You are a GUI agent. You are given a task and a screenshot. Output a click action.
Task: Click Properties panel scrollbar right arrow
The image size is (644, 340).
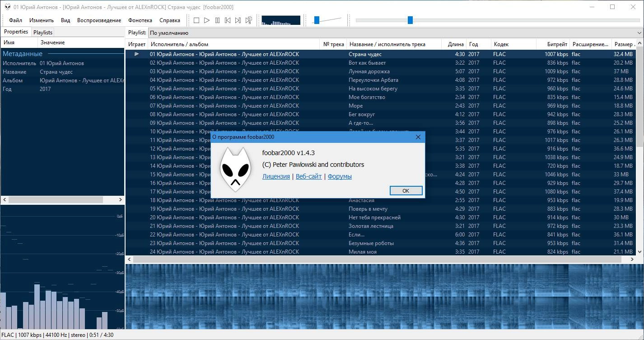tap(121, 199)
